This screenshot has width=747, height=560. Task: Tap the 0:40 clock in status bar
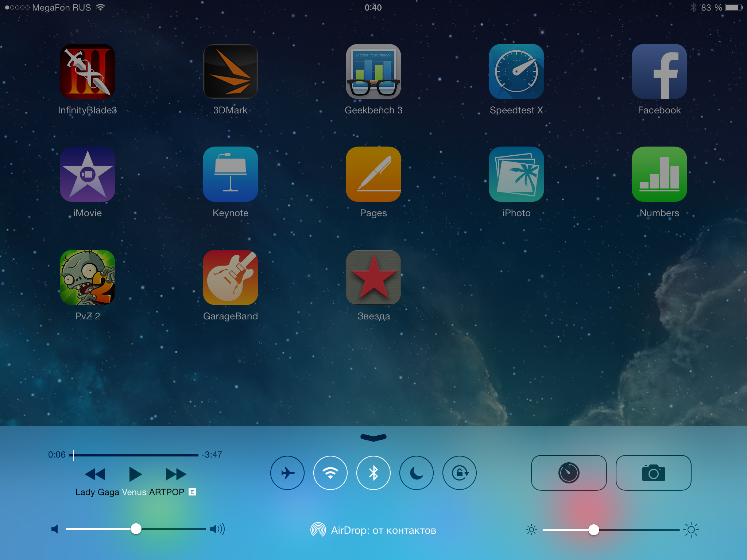click(x=373, y=8)
